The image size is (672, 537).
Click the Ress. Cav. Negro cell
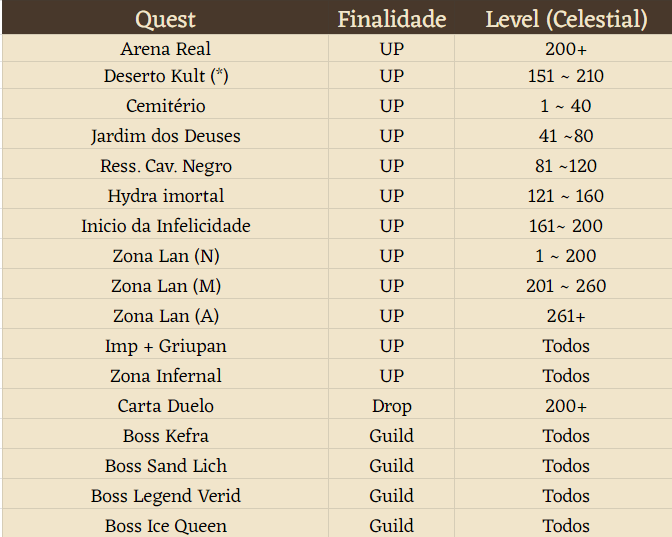point(165,164)
